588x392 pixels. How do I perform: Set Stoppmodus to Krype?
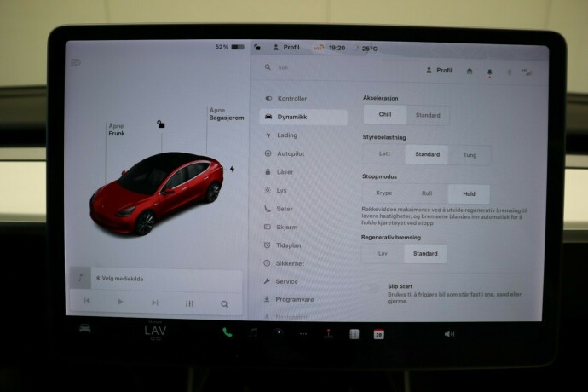[x=384, y=193]
